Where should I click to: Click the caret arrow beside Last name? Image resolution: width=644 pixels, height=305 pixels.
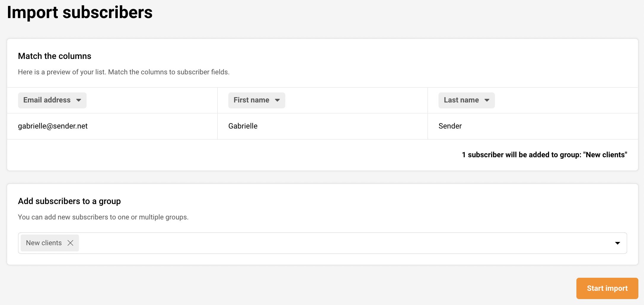pos(487,100)
